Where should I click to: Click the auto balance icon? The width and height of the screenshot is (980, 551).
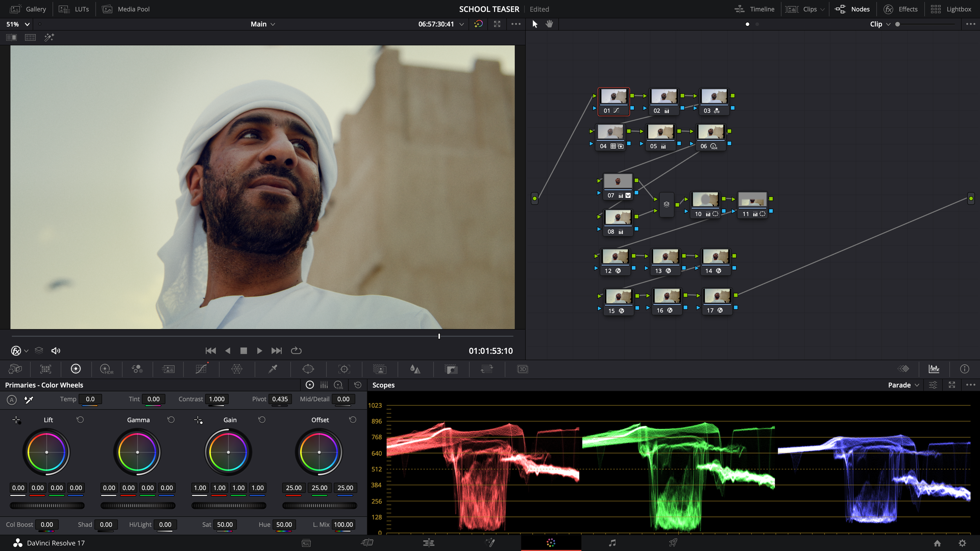pos(12,399)
